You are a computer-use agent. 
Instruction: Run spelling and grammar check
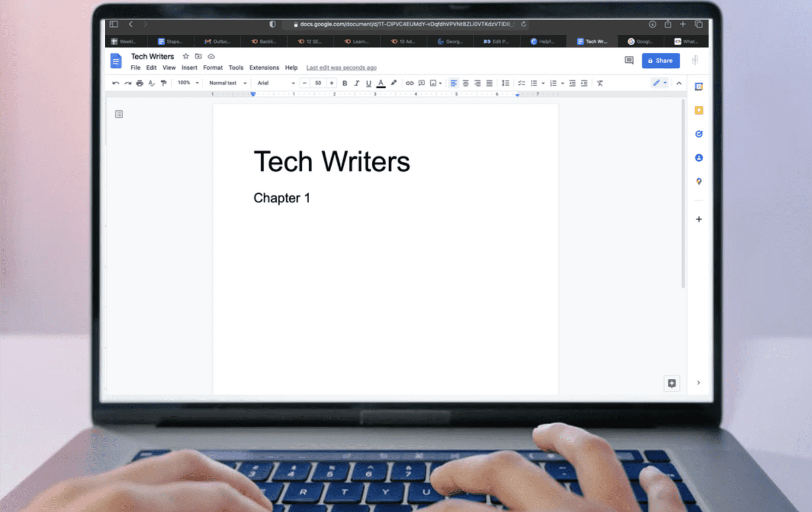pos(152,83)
